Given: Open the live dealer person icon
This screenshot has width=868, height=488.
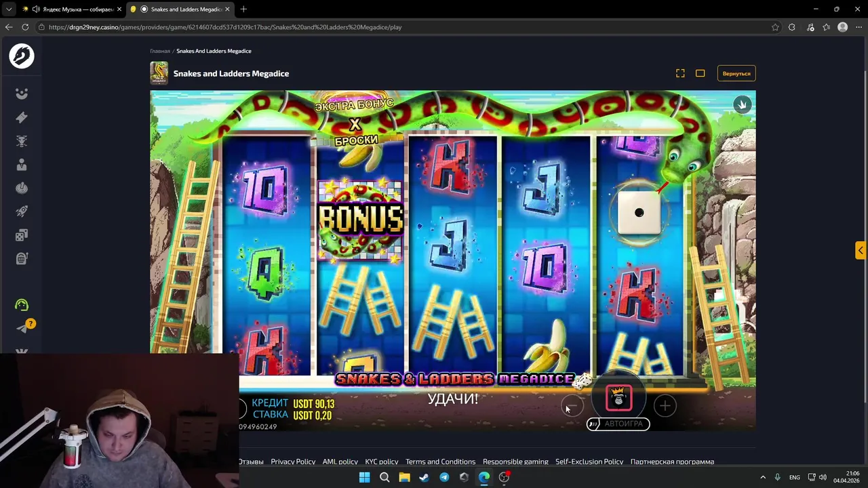Looking at the screenshot, I should (22, 165).
